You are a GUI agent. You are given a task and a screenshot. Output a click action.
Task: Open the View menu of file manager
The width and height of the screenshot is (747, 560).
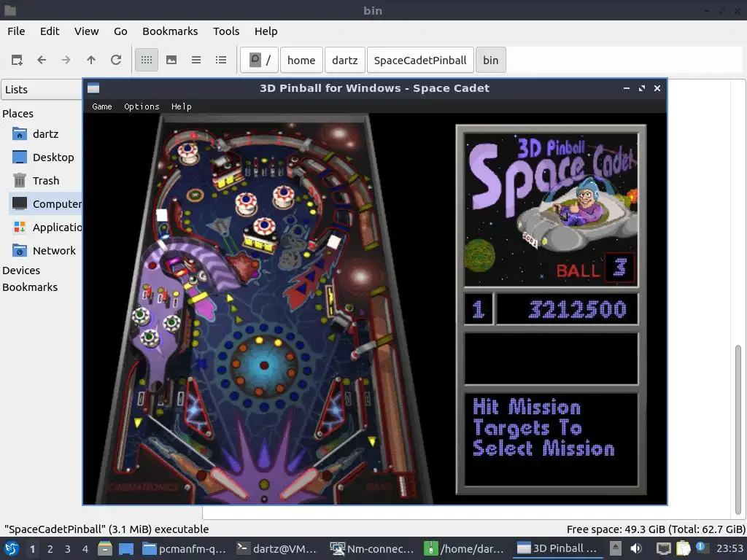[x=86, y=31]
